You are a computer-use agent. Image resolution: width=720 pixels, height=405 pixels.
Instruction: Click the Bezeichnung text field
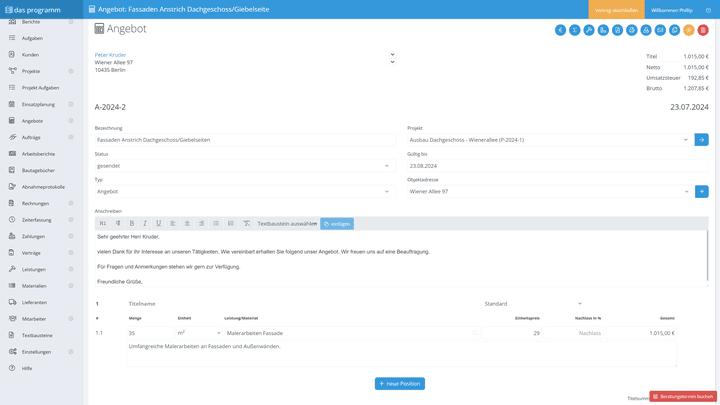(244, 140)
